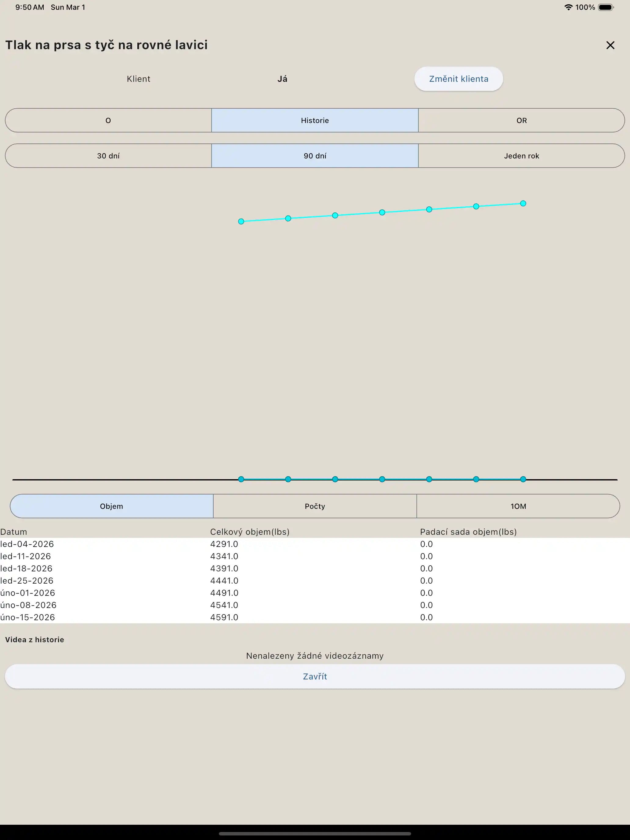Tap the battery icon in status bar
Viewport: 630px width, 840px height.
(x=605, y=7)
